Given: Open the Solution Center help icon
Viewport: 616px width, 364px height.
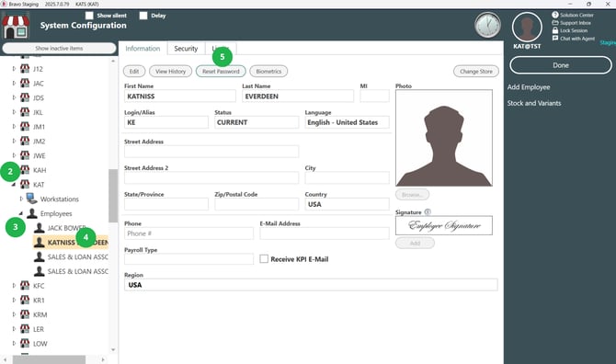Looking at the screenshot, I should click(x=555, y=15).
